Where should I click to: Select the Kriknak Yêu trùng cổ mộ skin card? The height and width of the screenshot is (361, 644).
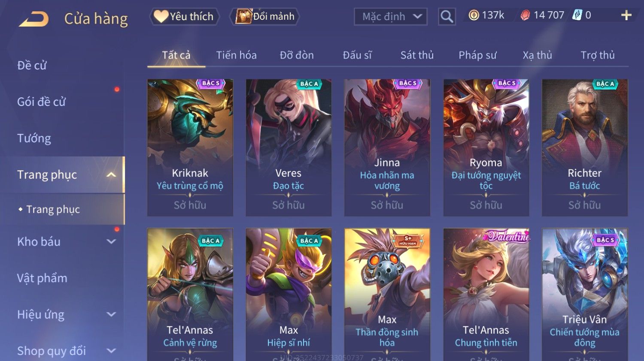pyautogui.click(x=190, y=147)
